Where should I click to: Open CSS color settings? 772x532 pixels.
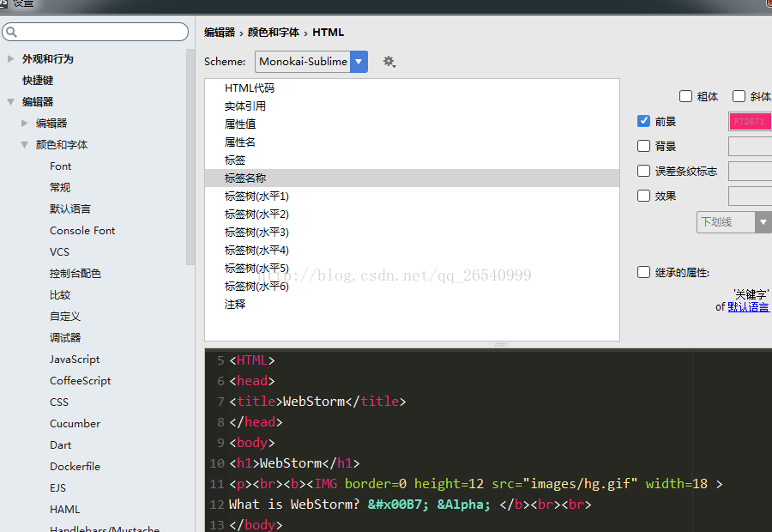[x=59, y=402]
